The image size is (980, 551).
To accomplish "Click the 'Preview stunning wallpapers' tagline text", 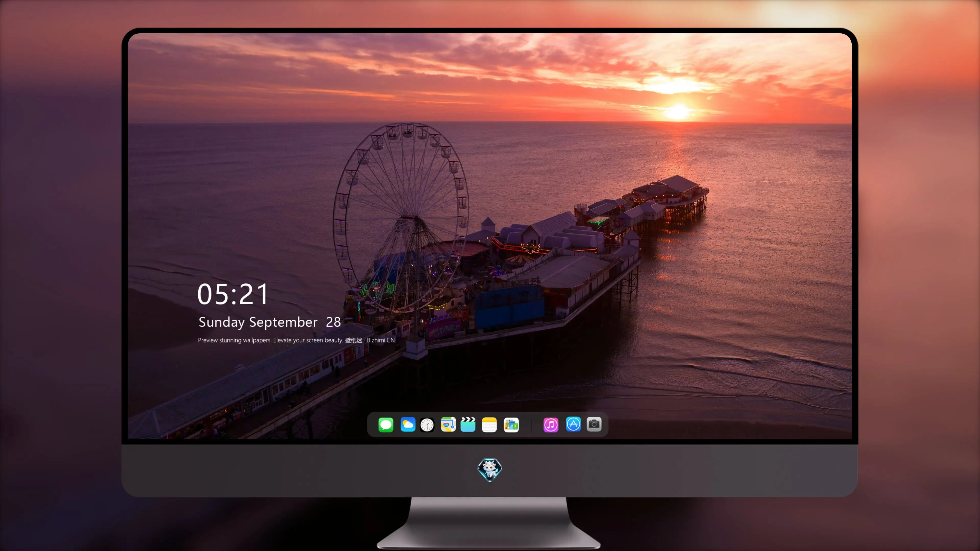I will pyautogui.click(x=296, y=340).
